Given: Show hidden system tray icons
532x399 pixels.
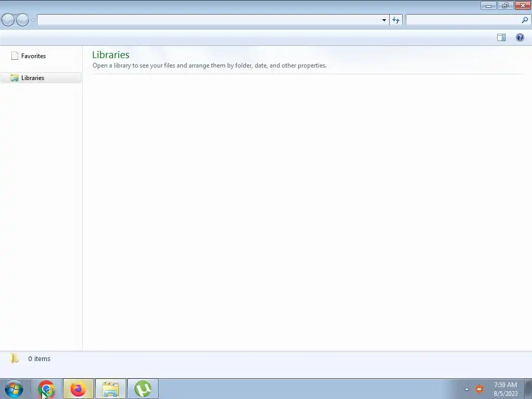Looking at the screenshot, I should (x=467, y=389).
